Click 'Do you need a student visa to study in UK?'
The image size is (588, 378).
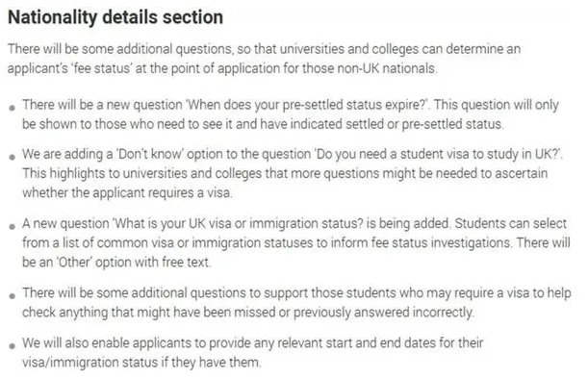click(437, 154)
